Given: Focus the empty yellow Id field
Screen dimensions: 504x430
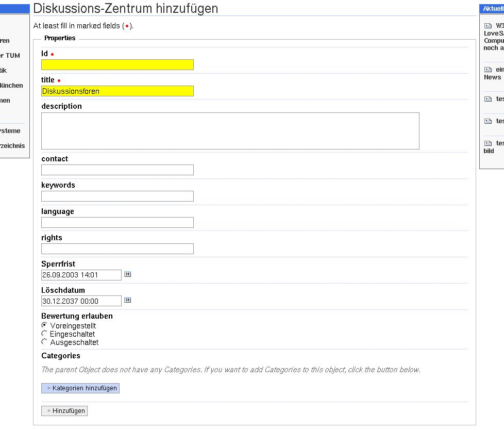Looking at the screenshot, I should (x=117, y=65).
